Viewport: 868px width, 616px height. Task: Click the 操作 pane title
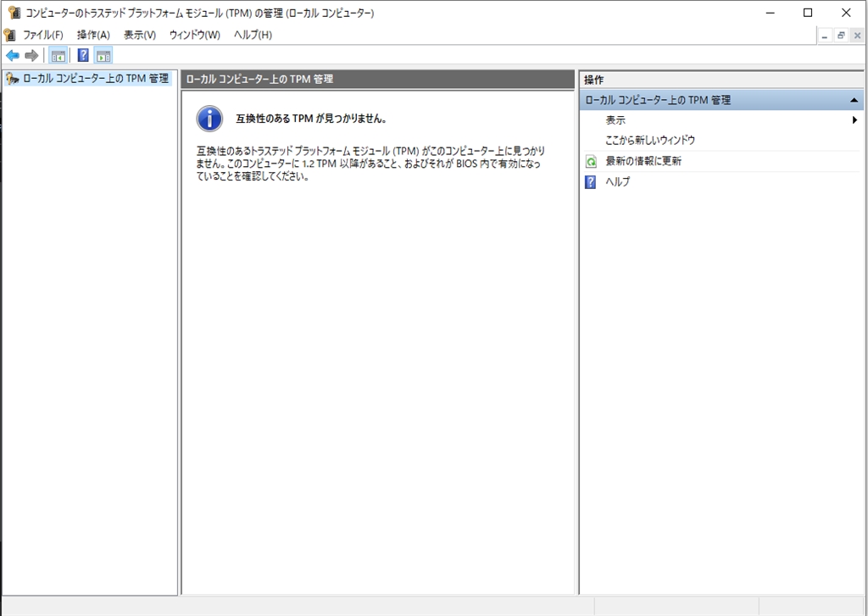(x=594, y=80)
